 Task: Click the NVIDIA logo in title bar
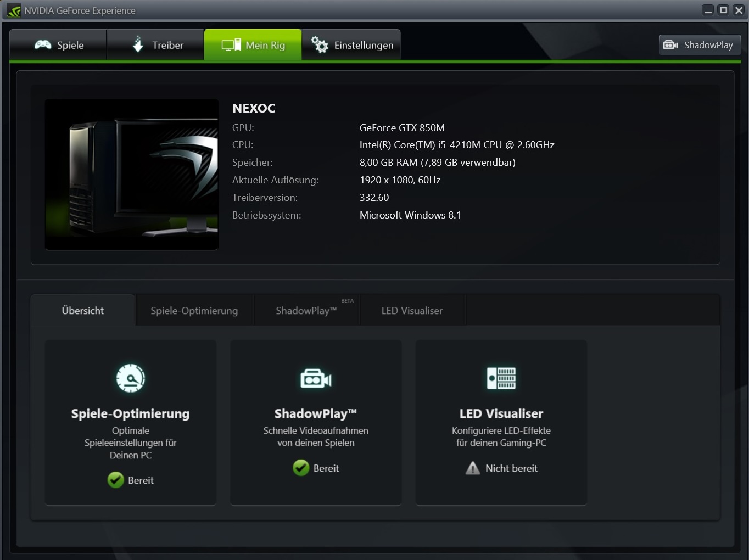(14, 10)
